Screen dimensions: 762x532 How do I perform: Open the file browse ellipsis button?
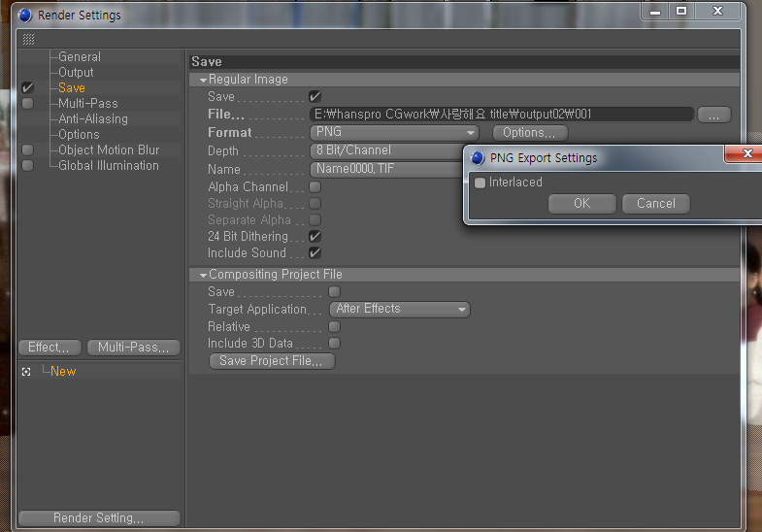[x=713, y=115]
